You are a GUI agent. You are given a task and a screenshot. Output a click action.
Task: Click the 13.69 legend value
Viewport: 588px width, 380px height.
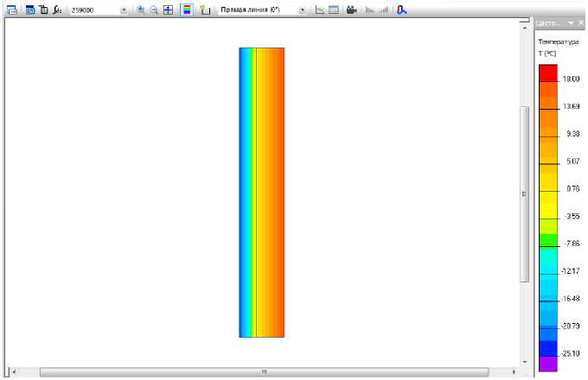click(x=571, y=107)
